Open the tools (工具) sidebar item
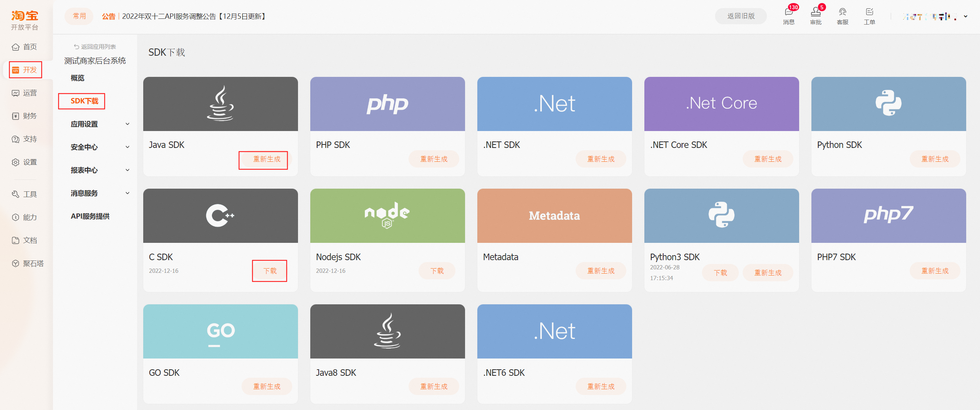The image size is (980, 410). click(25, 194)
